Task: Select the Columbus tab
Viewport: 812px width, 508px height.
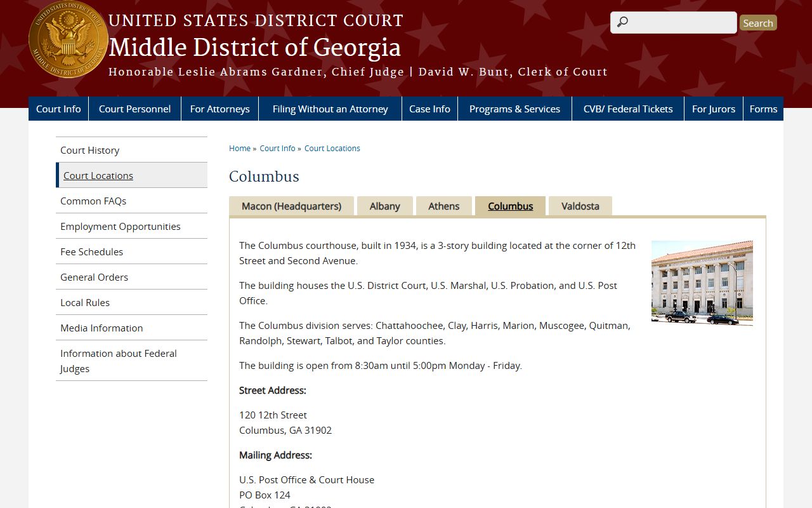Action: pos(510,206)
